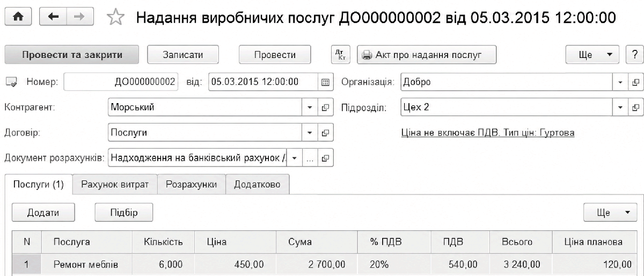Click the document posted status icon near Номер

11,82
